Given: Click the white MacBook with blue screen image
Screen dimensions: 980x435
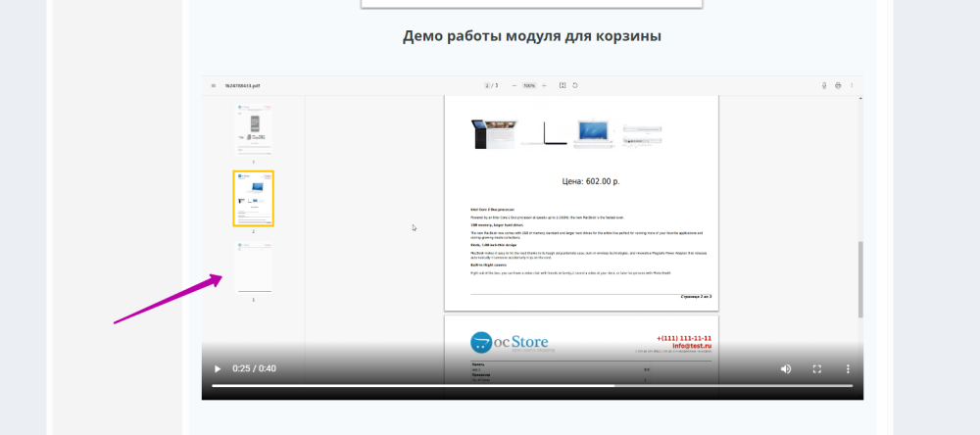Looking at the screenshot, I should point(594,134).
